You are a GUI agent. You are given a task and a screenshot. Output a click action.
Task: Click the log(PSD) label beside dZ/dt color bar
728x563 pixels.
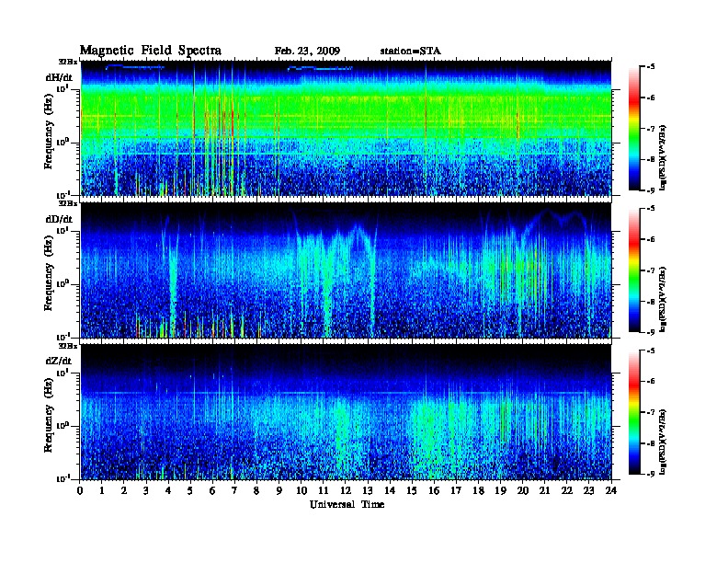663,442
